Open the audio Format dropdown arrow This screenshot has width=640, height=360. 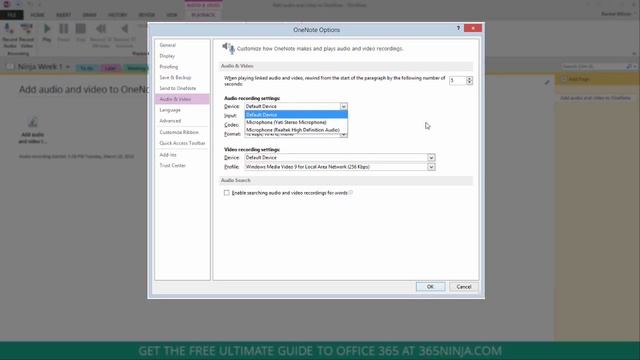point(344,135)
